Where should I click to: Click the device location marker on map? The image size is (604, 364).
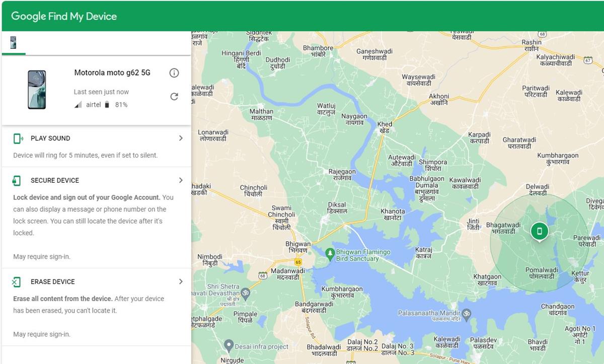pyautogui.click(x=540, y=232)
